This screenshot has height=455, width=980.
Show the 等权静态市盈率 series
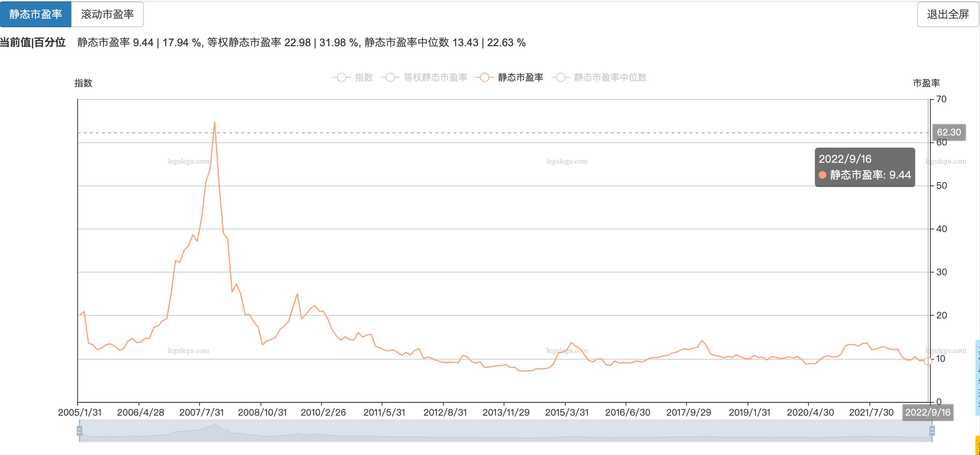(x=434, y=78)
